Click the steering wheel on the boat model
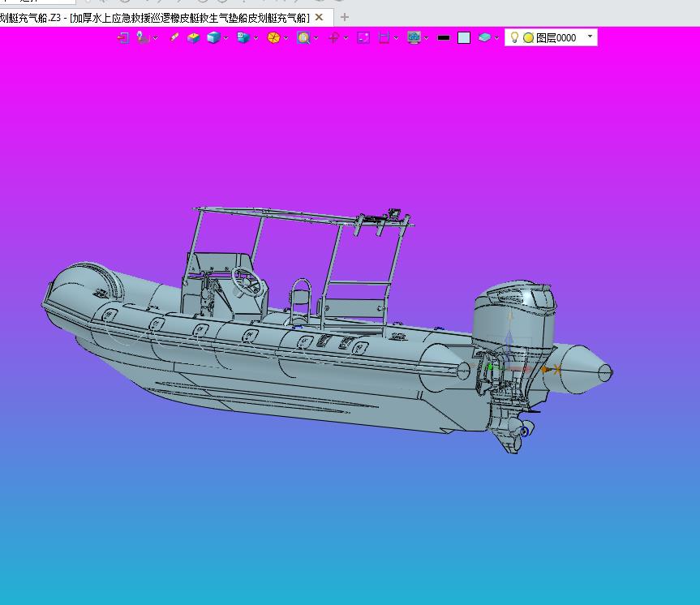The width and height of the screenshot is (700, 605). click(247, 281)
